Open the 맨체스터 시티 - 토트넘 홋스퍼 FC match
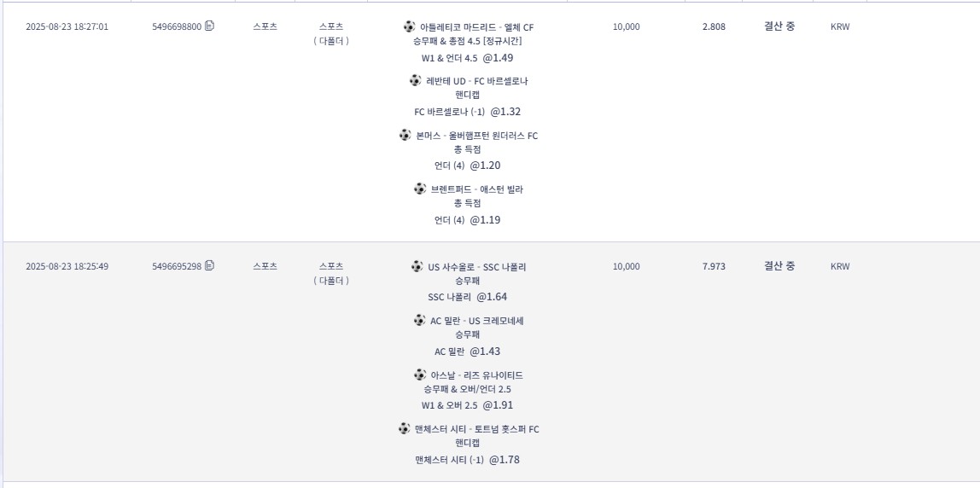Screen dimensions: 980x488 (x=476, y=429)
